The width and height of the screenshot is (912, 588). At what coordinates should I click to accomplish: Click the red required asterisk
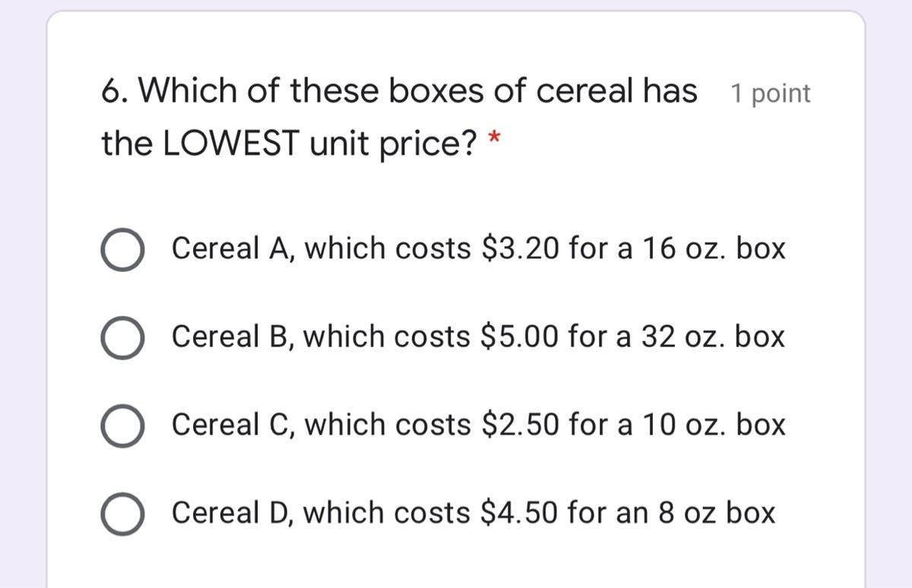pyautogui.click(x=494, y=138)
